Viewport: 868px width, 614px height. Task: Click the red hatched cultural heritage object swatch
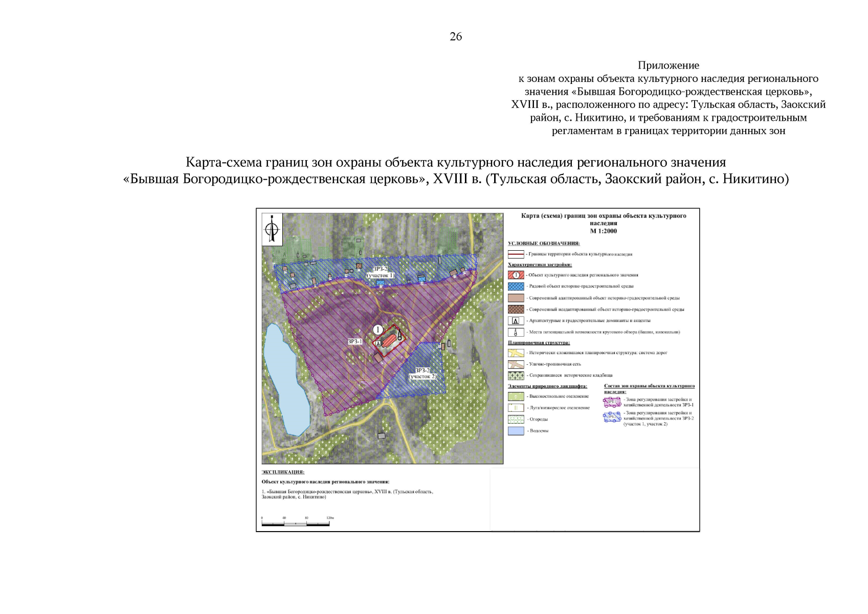516,275
